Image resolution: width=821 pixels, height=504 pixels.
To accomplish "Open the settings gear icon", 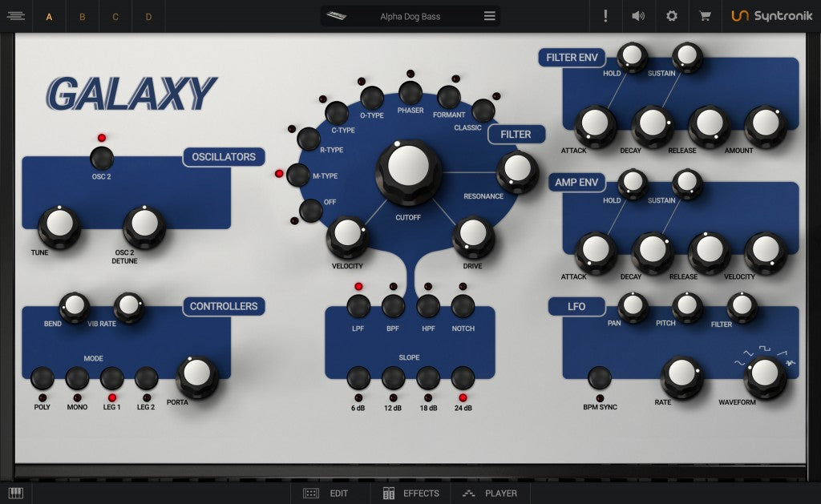I will (672, 15).
